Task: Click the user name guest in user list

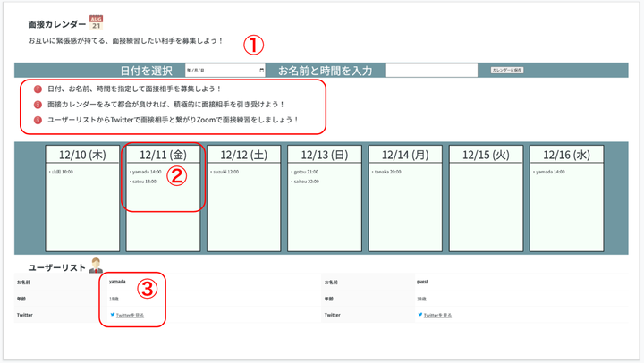Action: [x=422, y=282]
